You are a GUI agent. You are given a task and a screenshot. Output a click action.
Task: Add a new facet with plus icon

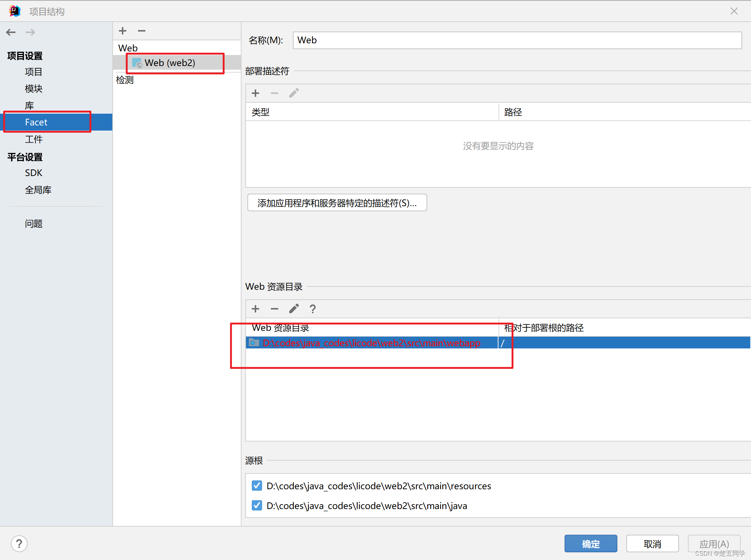coord(123,31)
